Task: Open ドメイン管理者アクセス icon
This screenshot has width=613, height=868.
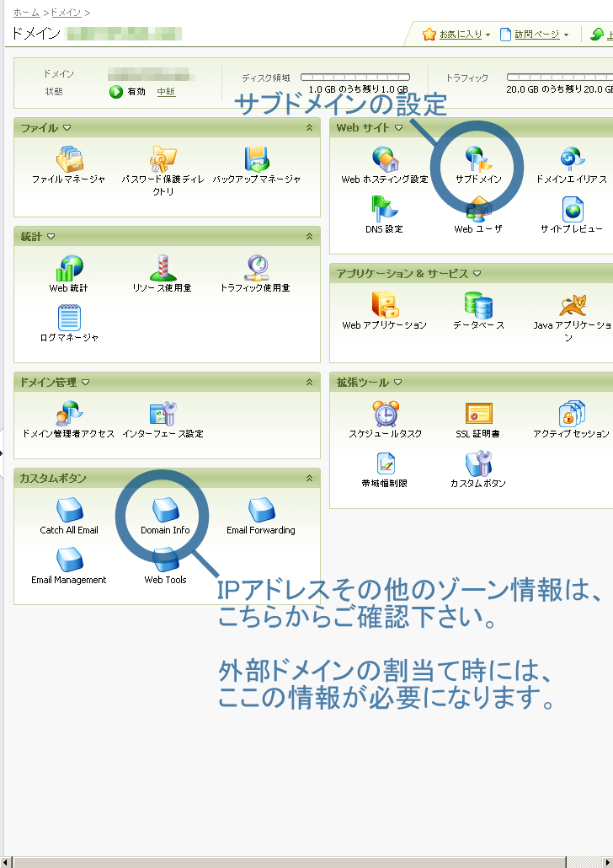Action: [69, 414]
